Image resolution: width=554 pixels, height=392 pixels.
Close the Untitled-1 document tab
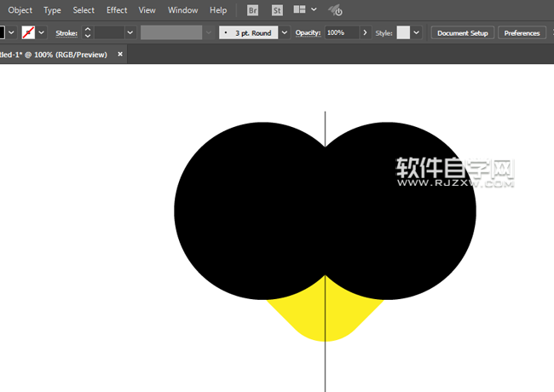120,54
